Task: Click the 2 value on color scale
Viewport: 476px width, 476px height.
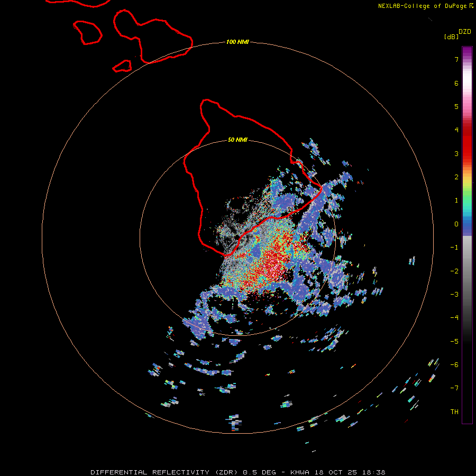Action: [456, 177]
